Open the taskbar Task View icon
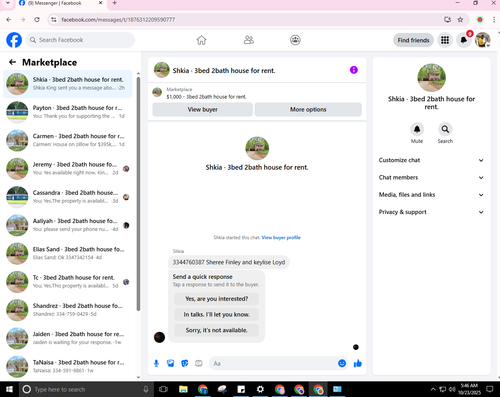Screen dimensions: 500x397 pos(163,389)
